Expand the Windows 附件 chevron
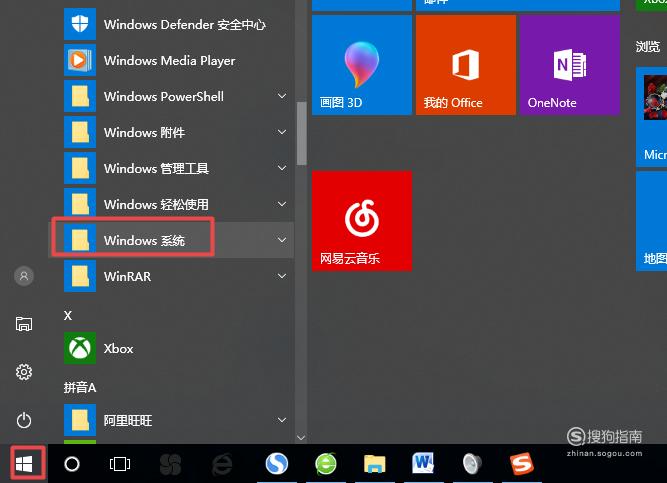Image resolution: width=667 pixels, height=483 pixels. click(x=282, y=132)
